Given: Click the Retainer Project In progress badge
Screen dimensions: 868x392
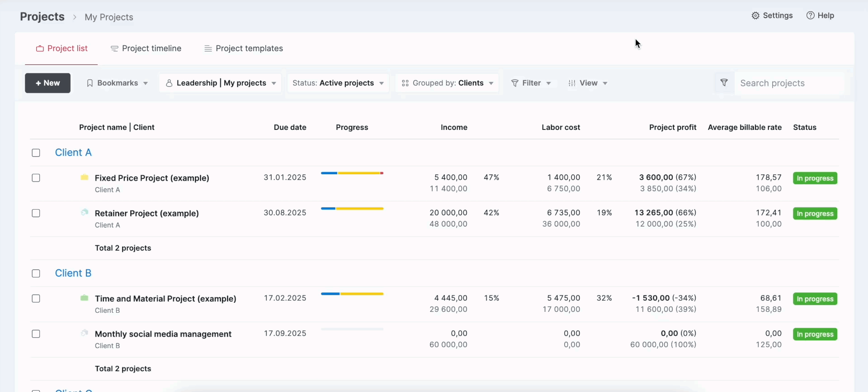Looking at the screenshot, I should (815, 214).
